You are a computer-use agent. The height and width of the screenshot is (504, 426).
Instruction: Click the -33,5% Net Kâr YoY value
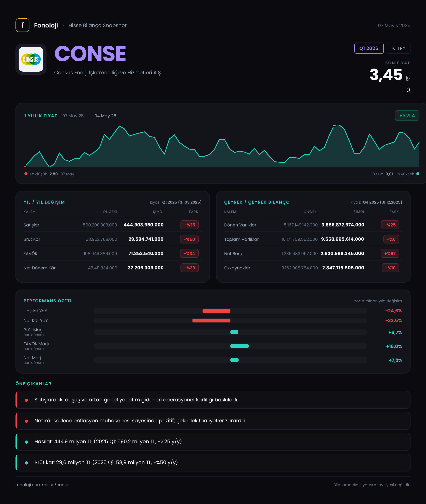pos(394,321)
